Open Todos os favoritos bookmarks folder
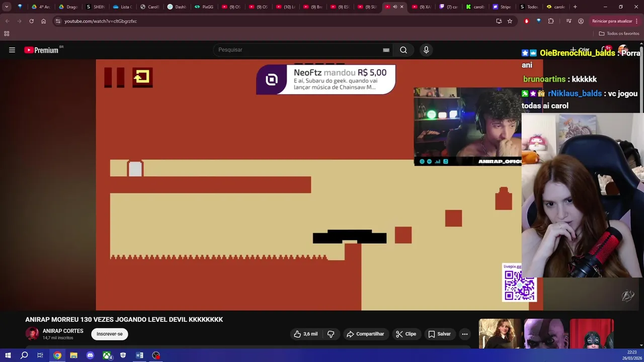The height and width of the screenshot is (362, 644). tap(619, 34)
